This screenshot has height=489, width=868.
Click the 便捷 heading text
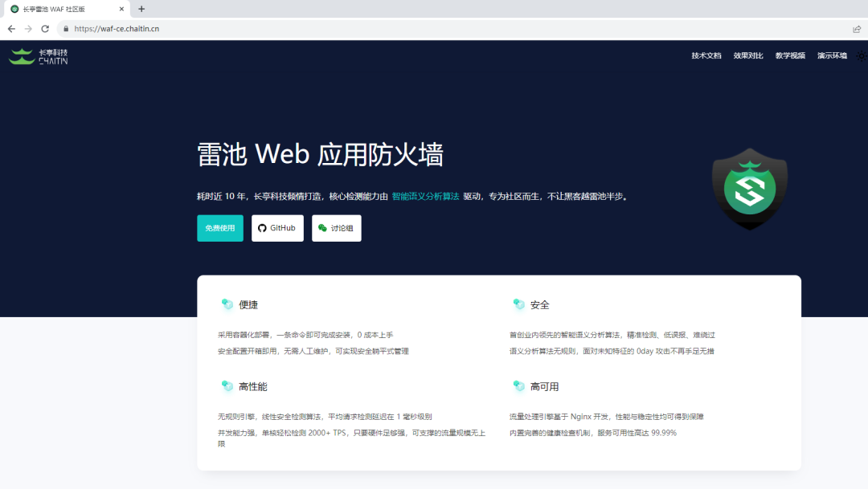tap(248, 305)
